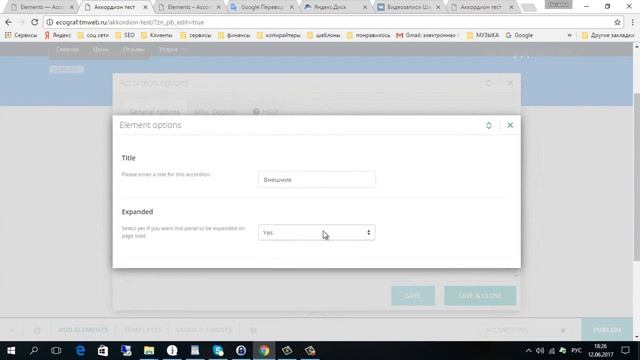The height and width of the screenshot is (360, 640).
Task: Show hidden system tray icons
Action: 529,350
